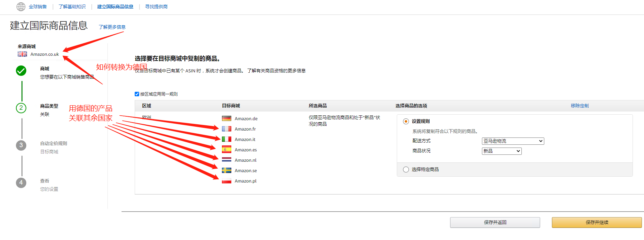644x240 pixels.
Task: Click the green checkmark step icon for 商城
Action: [x=21, y=71]
